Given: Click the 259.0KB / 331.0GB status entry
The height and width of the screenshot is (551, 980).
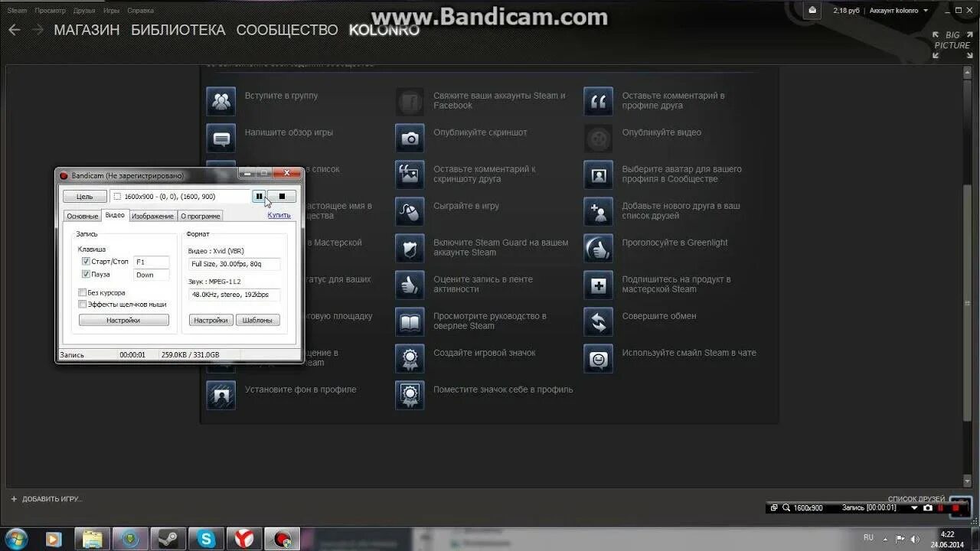Looking at the screenshot, I should click(190, 355).
